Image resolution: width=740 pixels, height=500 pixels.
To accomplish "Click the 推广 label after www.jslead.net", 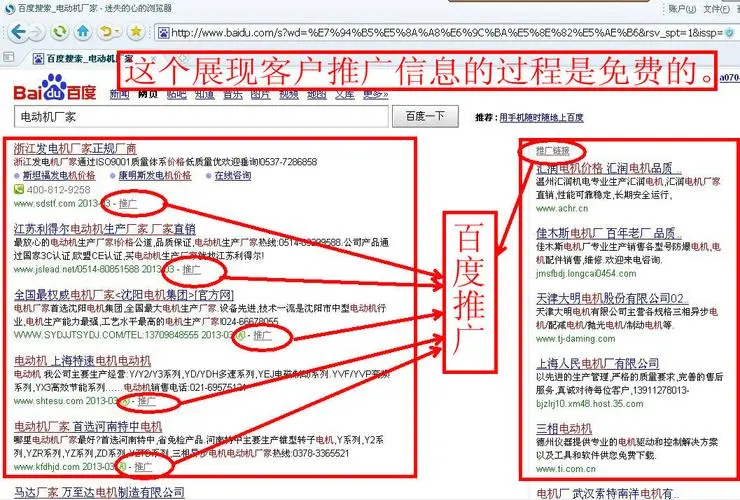I will click(192, 269).
